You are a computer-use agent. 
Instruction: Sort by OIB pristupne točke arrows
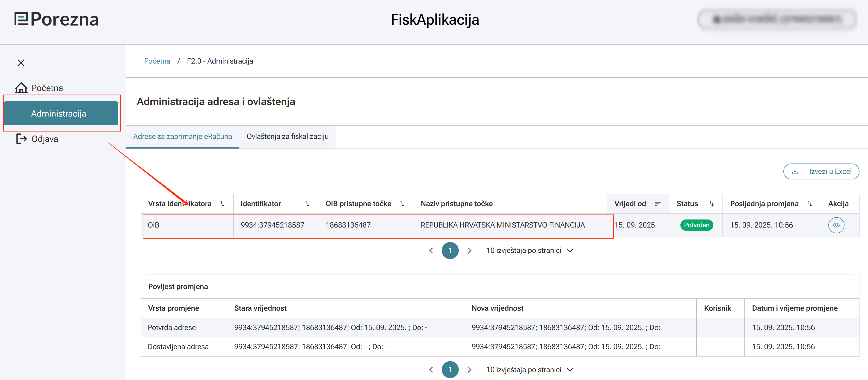[402, 204]
